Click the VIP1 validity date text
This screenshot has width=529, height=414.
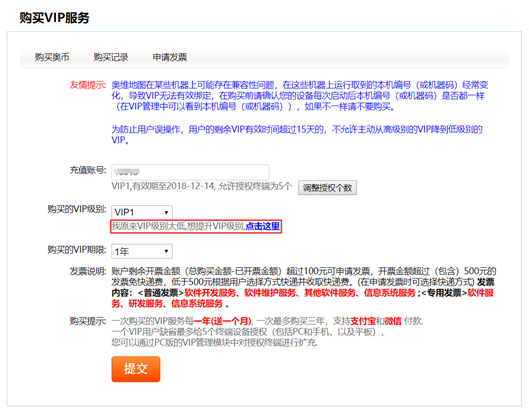[x=201, y=186]
